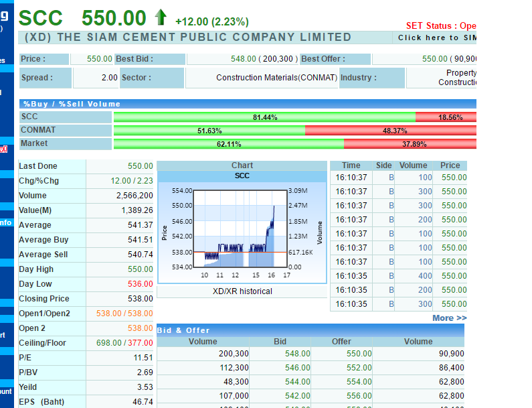The height and width of the screenshot is (408, 532).
Task: Click the SCC red 18.56% sell bar
Action: pos(446,117)
